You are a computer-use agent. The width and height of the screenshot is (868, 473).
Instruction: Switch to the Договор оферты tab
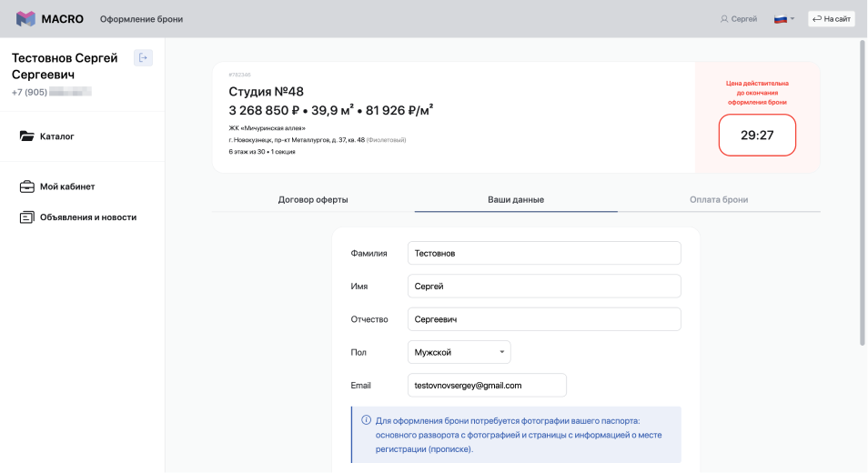[x=313, y=199]
